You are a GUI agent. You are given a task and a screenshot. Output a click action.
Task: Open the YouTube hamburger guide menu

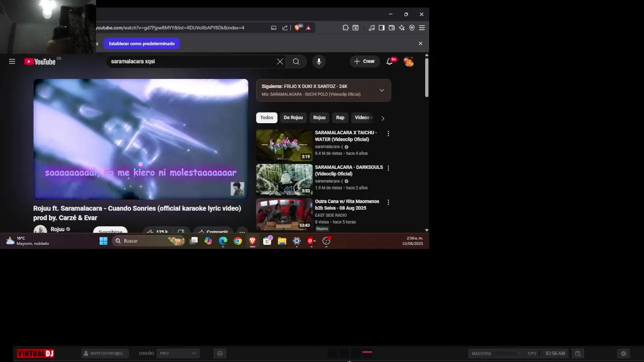pos(12,61)
